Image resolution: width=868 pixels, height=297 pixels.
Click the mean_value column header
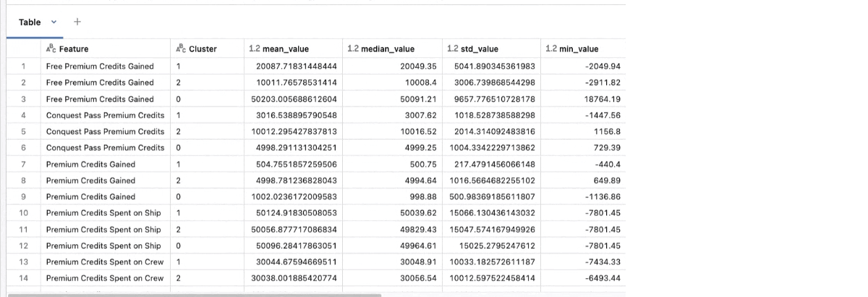pyautogui.click(x=285, y=49)
